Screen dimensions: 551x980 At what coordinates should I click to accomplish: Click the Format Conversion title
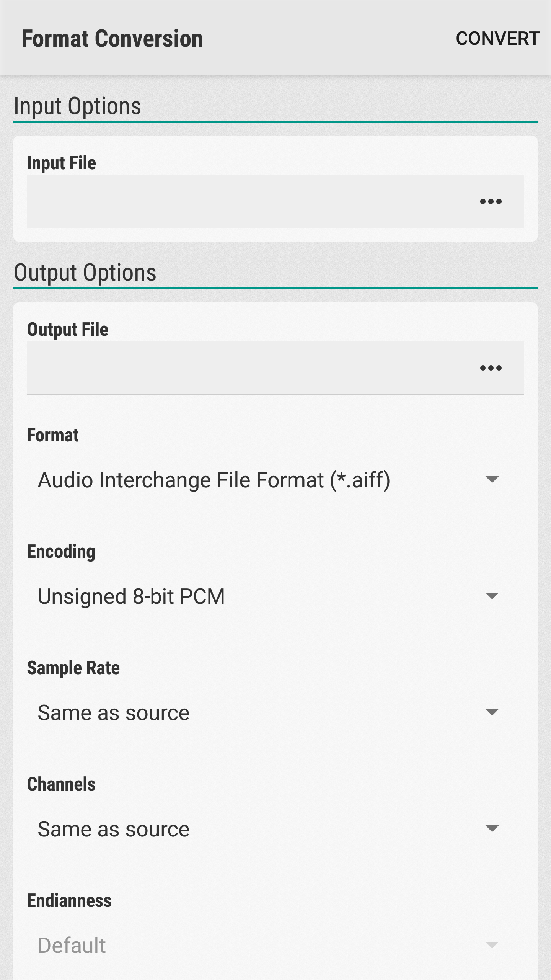(x=113, y=38)
